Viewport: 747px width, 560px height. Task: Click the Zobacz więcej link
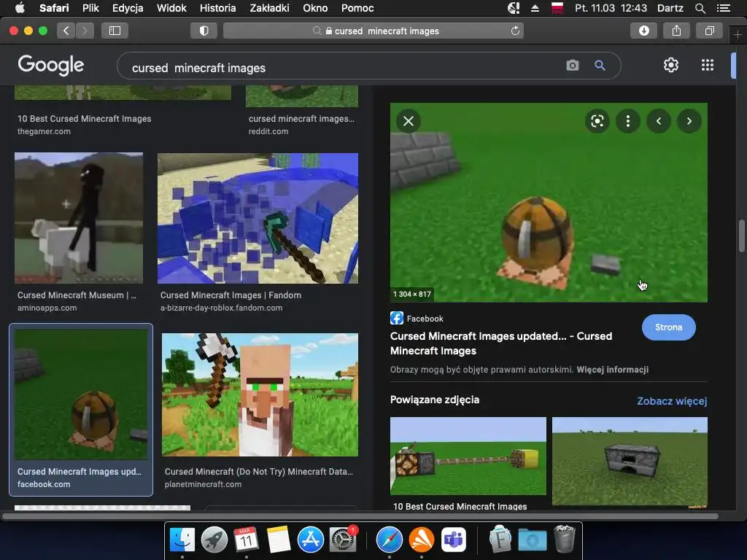(672, 401)
